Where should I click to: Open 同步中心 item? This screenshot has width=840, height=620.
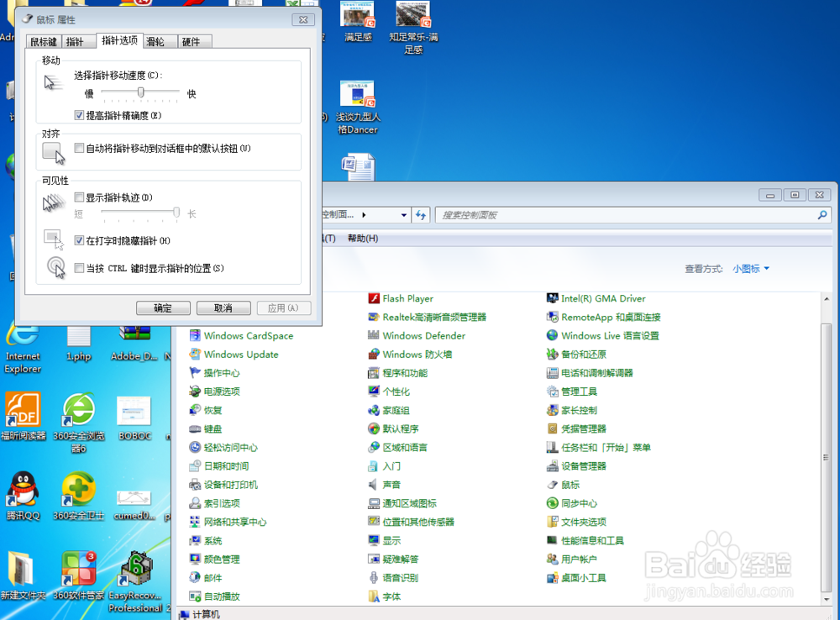click(x=571, y=503)
